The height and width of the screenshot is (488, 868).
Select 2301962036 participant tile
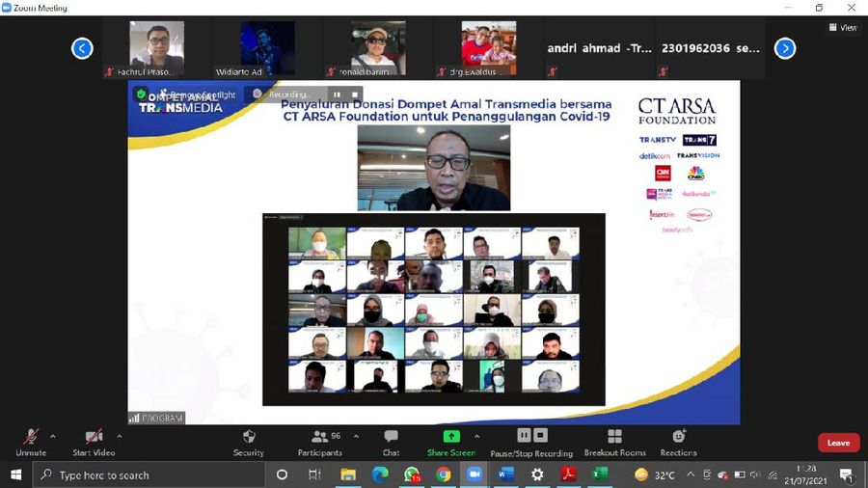(x=710, y=48)
